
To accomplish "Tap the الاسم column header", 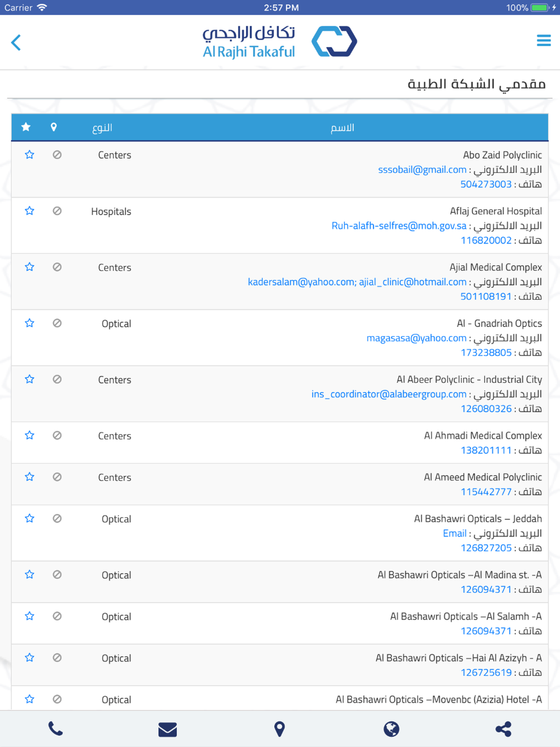I will click(x=342, y=128).
